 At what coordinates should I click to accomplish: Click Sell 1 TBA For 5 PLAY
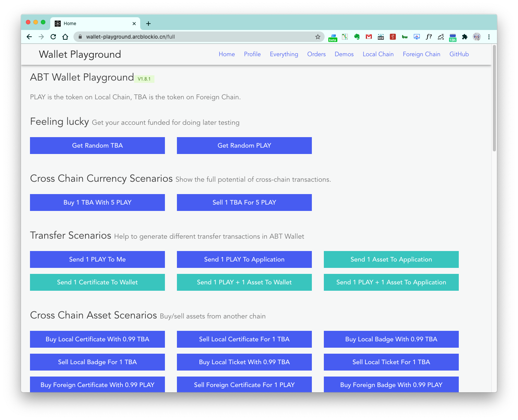pos(244,202)
